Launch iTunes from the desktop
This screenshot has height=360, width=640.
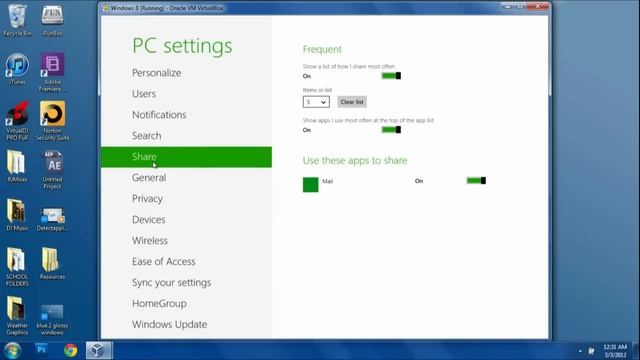tap(17, 69)
